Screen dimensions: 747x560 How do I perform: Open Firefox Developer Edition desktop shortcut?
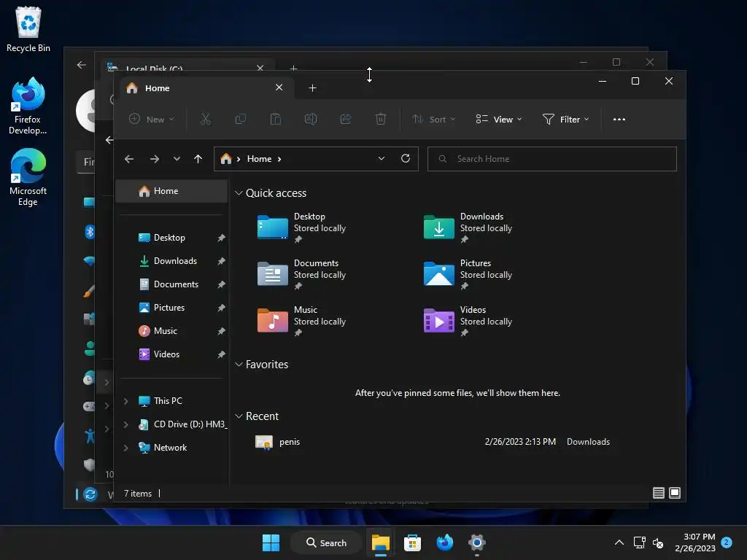[x=28, y=106]
